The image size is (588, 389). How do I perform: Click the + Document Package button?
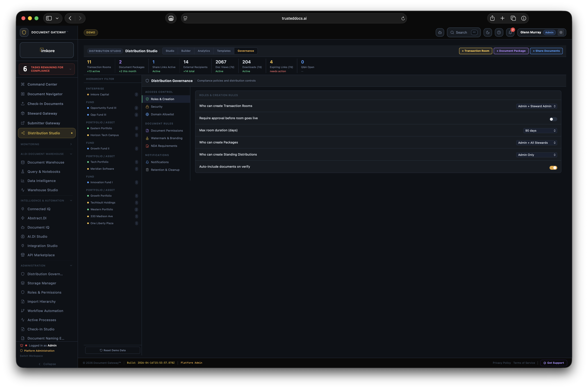(x=511, y=51)
